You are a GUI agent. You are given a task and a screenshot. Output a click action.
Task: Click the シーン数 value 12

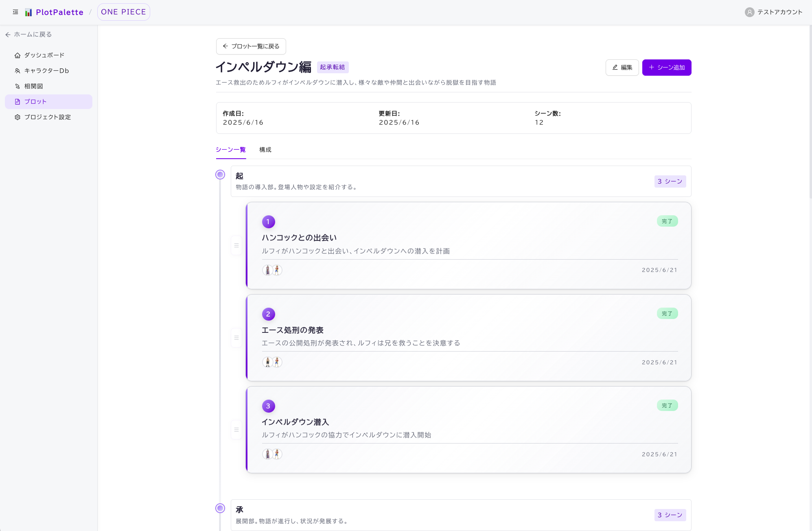(539, 122)
